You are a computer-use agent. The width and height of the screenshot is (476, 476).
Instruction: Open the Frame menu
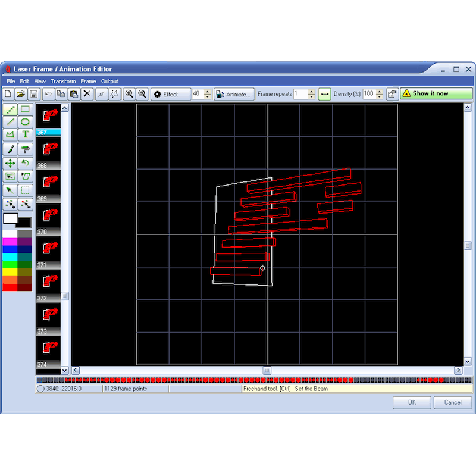point(88,82)
